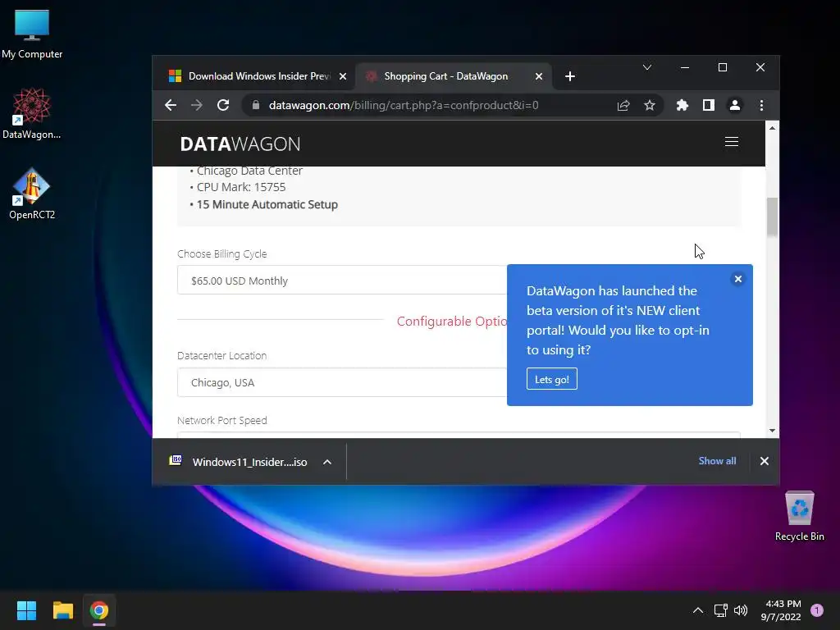Open the taskbar clock and date

pos(781,610)
